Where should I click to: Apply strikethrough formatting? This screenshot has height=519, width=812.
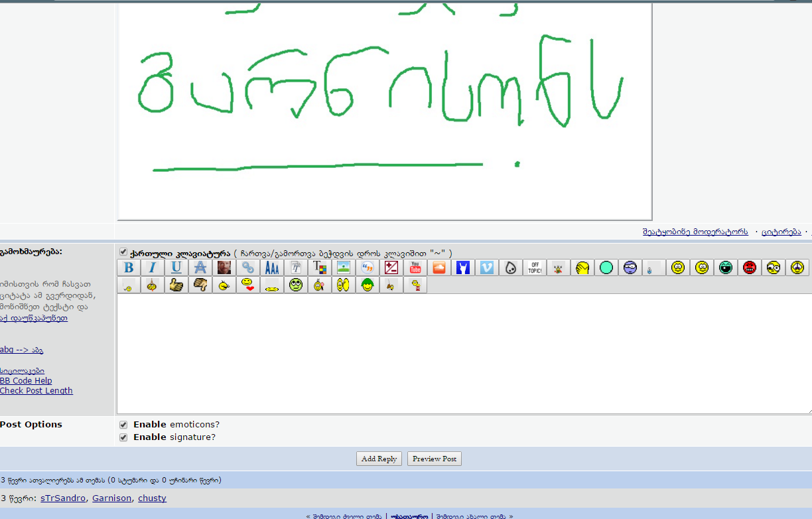coord(200,267)
